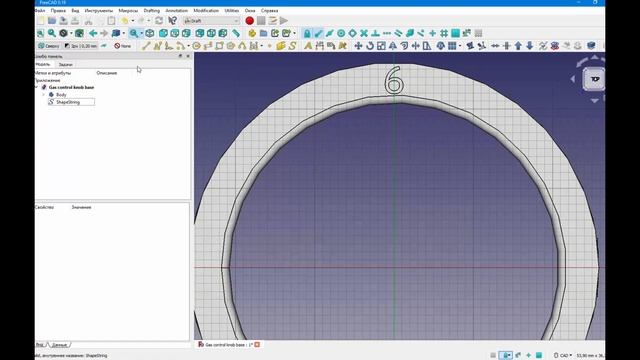
Task: Open the CAD navigation style dropdown
Action: click(x=563, y=356)
